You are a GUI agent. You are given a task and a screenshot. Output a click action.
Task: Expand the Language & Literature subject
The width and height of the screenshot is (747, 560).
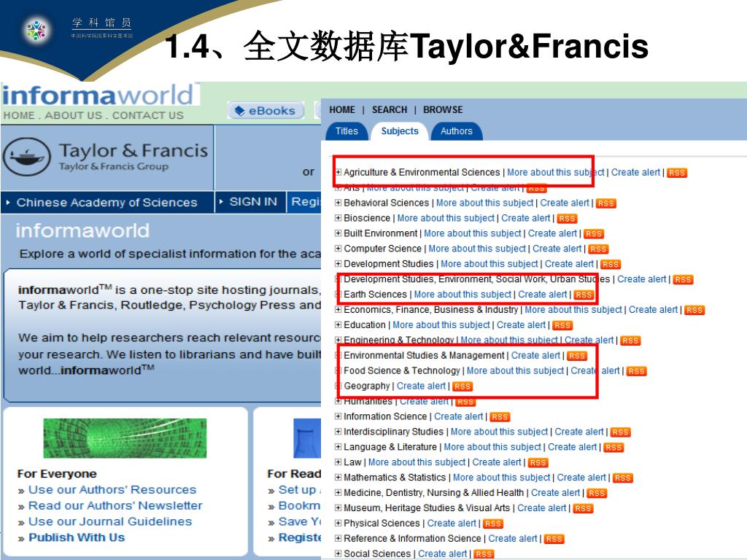coord(338,446)
